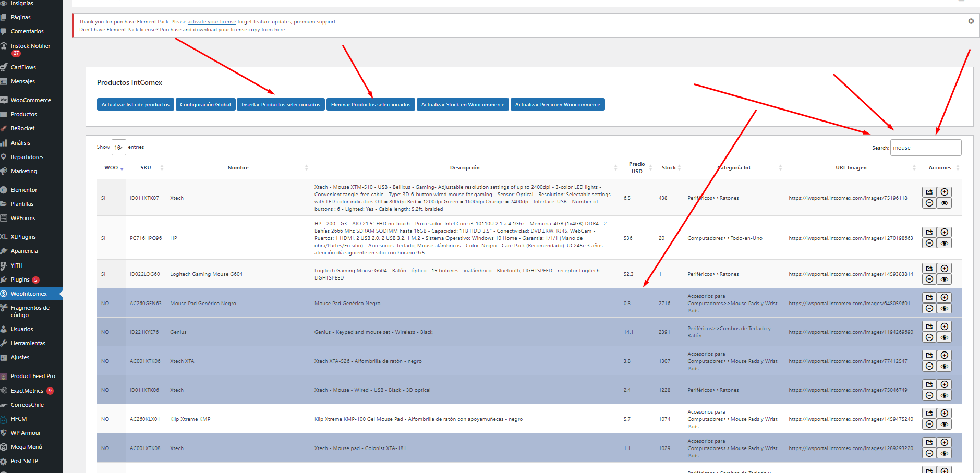
Task: Click Actualizar Stock en Woocommerce button
Action: [x=463, y=105]
